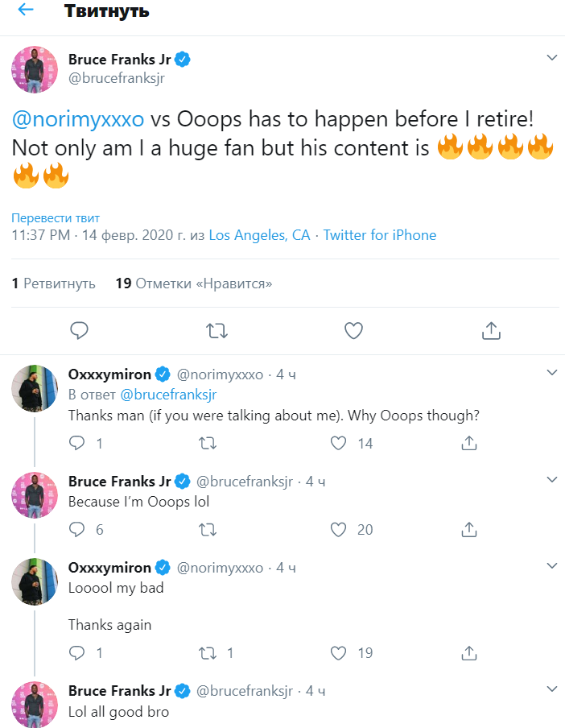Like Oxxxymiron's 'Why Ooops though?' reply
The width and height of the screenshot is (565, 728).
(340, 443)
